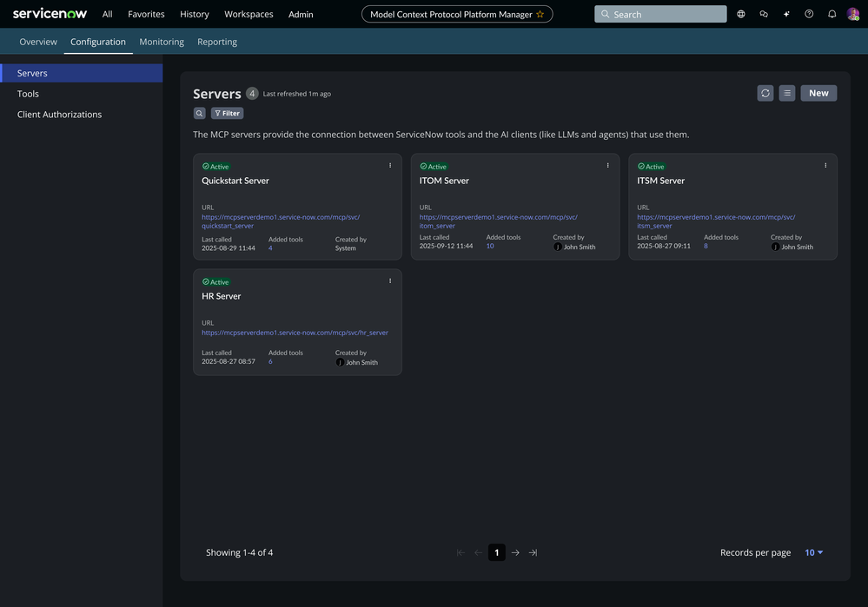Switch to the Monitoring tab

coord(161,40)
